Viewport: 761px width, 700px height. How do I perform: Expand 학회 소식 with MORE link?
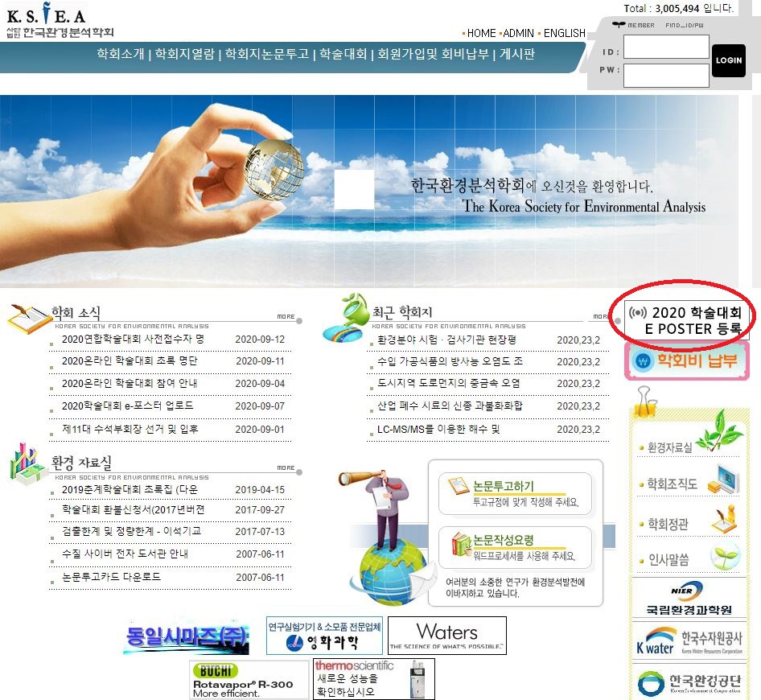tap(286, 316)
